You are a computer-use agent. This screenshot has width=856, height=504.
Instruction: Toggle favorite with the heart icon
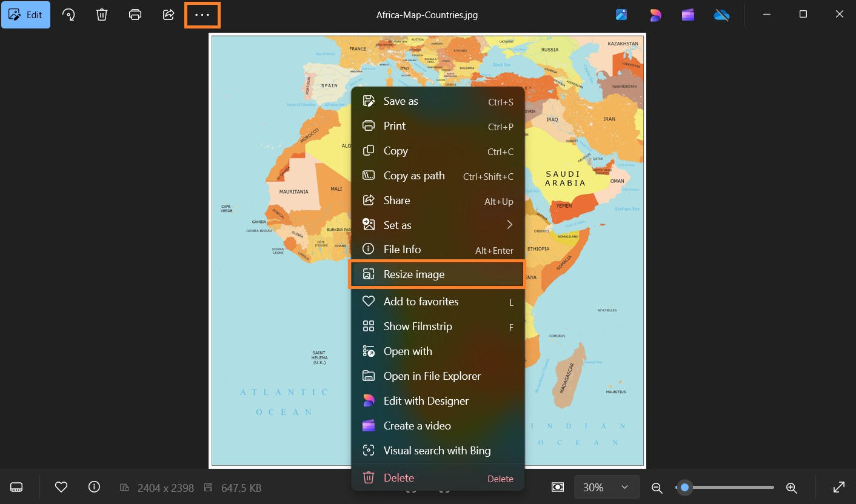click(x=61, y=486)
